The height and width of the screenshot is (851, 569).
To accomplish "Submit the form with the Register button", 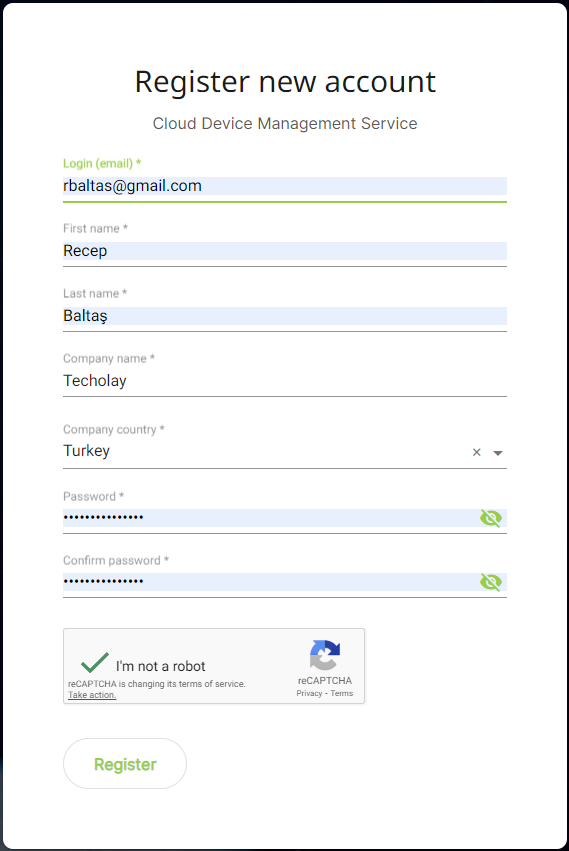I will [x=125, y=764].
